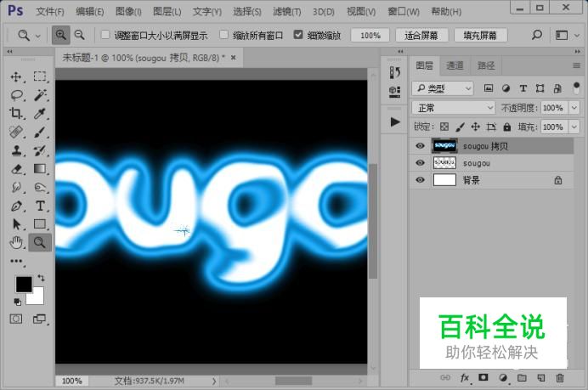
Task: Swap foreground and background colors
Action: click(x=41, y=278)
